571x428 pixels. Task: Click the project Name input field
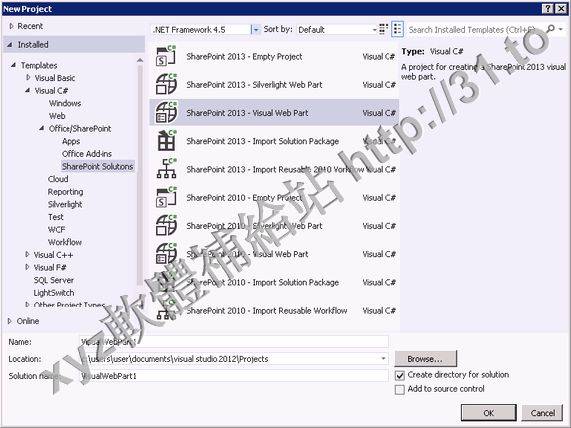coord(234,342)
